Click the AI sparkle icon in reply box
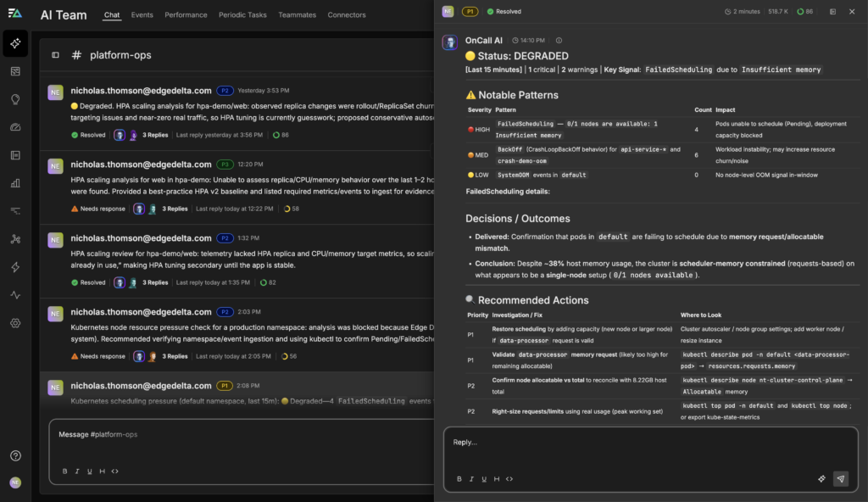868x502 pixels. (821, 478)
